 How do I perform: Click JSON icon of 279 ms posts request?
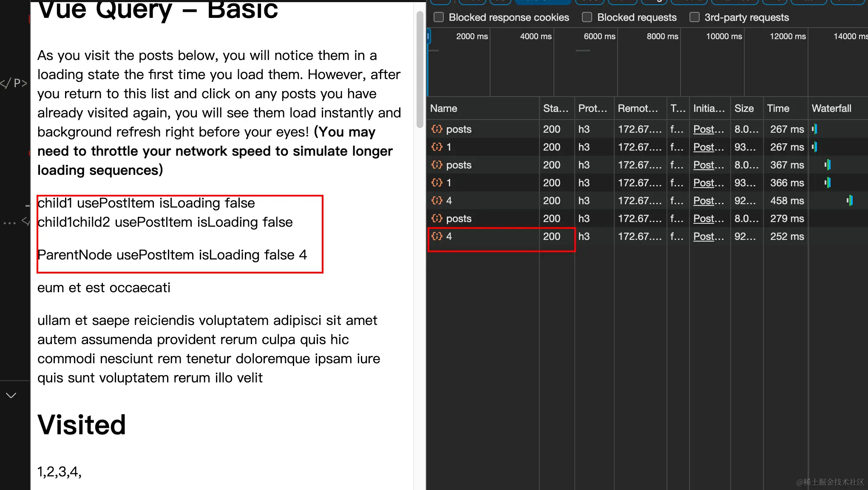(437, 218)
